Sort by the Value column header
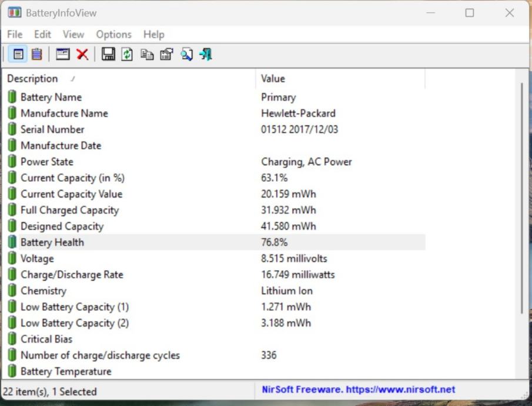 coord(340,78)
